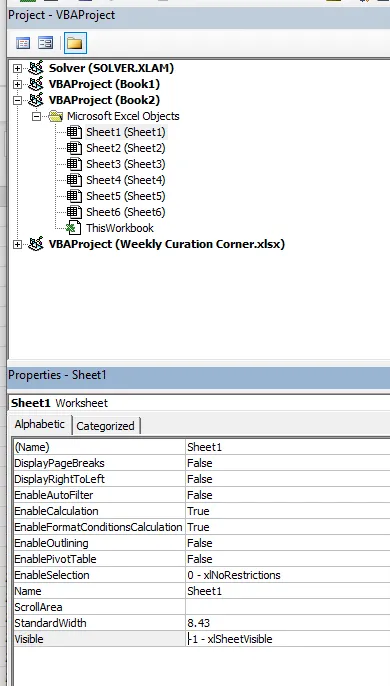Select the EnableOutlining property name
The image size is (390, 686).
click(x=99, y=543)
